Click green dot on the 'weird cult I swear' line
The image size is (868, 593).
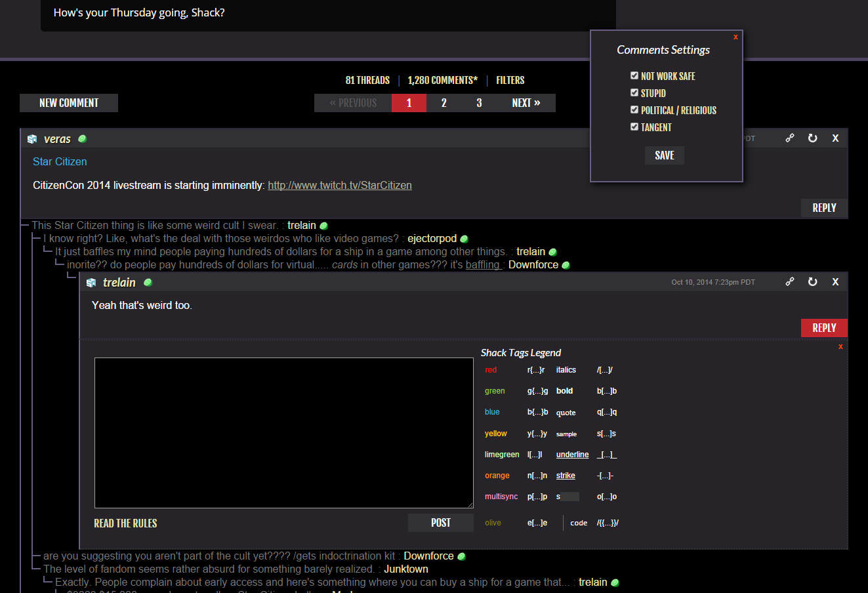tap(323, 226)
